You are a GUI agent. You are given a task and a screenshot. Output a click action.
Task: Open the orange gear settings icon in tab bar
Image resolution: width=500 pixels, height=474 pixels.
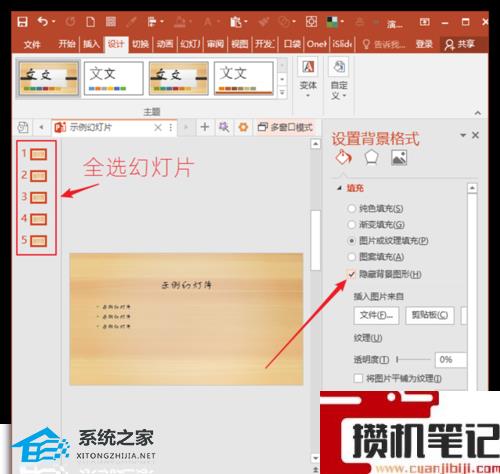[243, 127]
